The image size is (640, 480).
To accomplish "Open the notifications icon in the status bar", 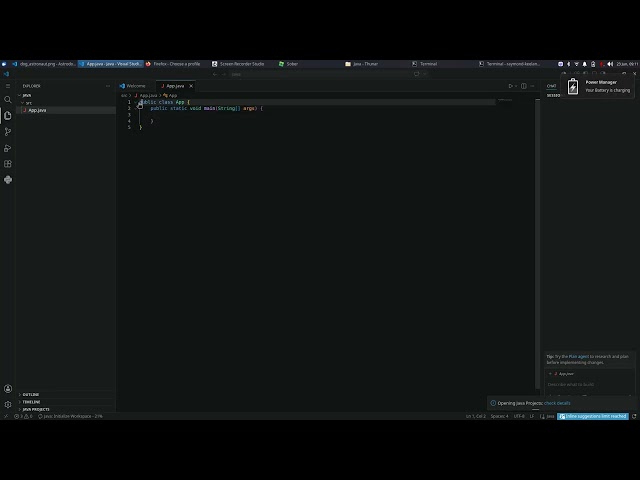I will pos(634,416).
